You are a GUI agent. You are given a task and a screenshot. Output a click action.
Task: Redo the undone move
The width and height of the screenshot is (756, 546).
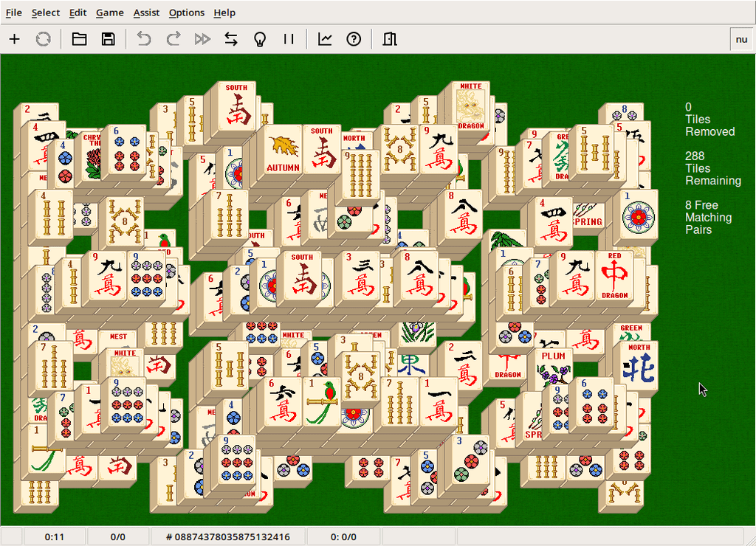click(173, 39)
